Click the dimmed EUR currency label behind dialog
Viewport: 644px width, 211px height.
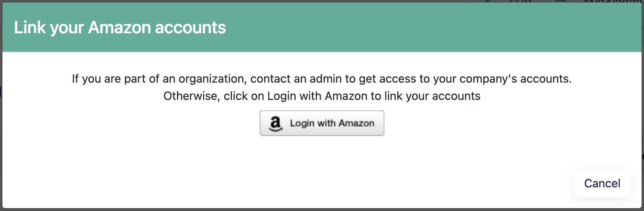520,2
